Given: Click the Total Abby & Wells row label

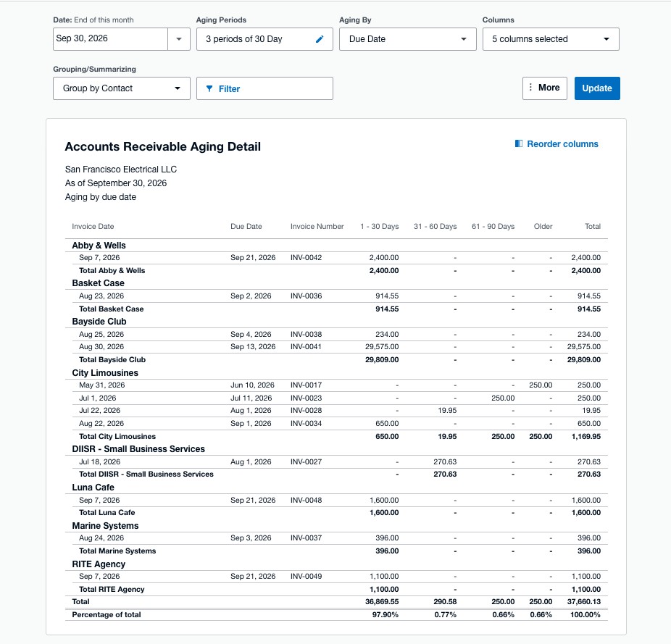Looking at the screenshot, I should click(x=112, y=270).
